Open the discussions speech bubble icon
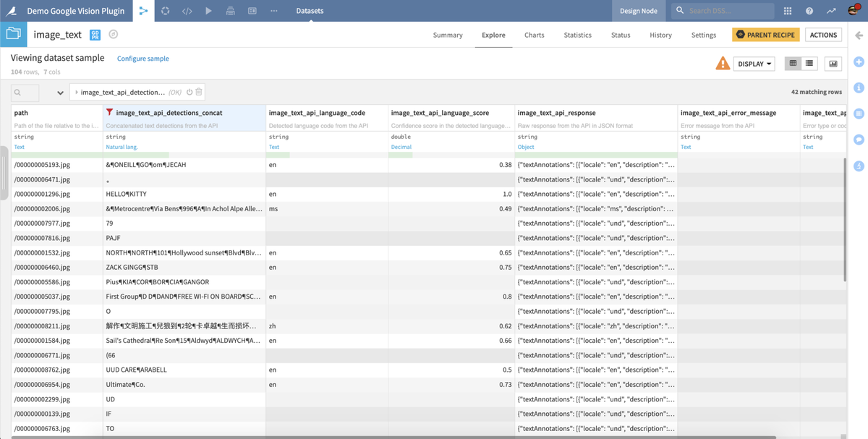This screenshot has height=439, width=868. (859, 140)
